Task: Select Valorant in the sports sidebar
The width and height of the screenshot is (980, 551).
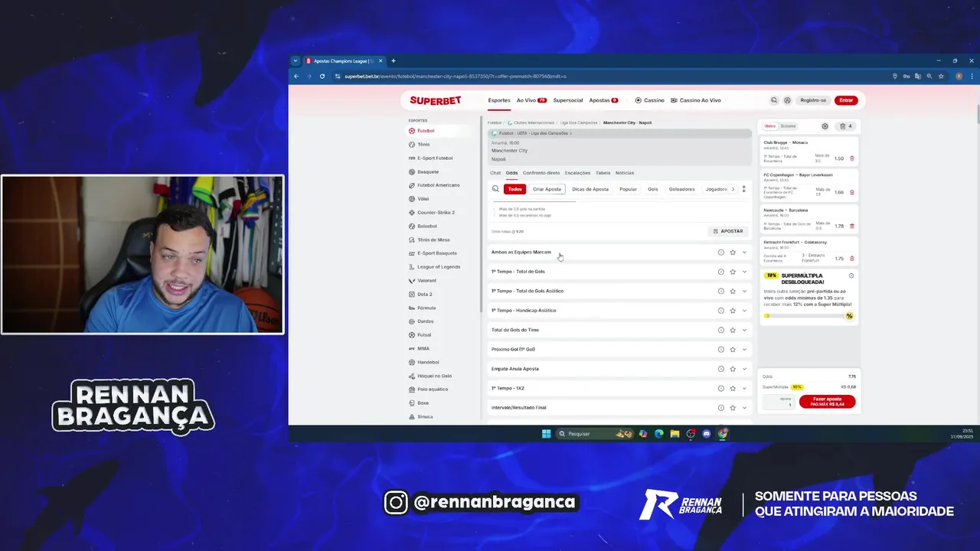Action: 426,280
